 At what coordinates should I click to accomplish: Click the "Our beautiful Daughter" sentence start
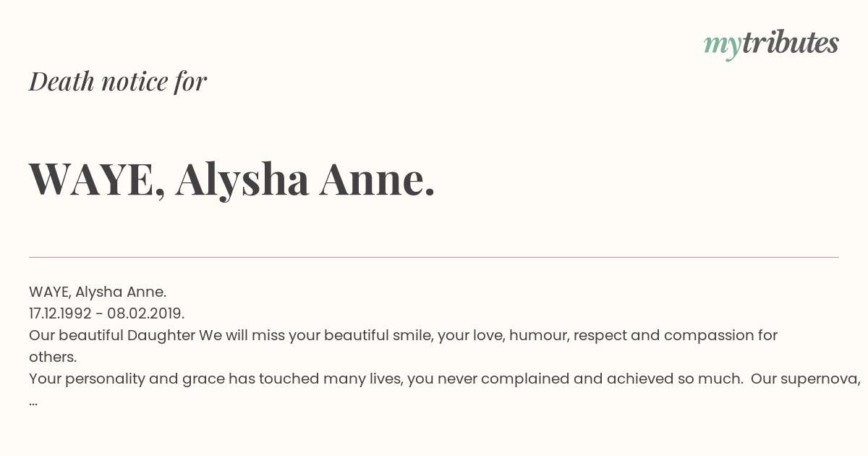(112, 335)
